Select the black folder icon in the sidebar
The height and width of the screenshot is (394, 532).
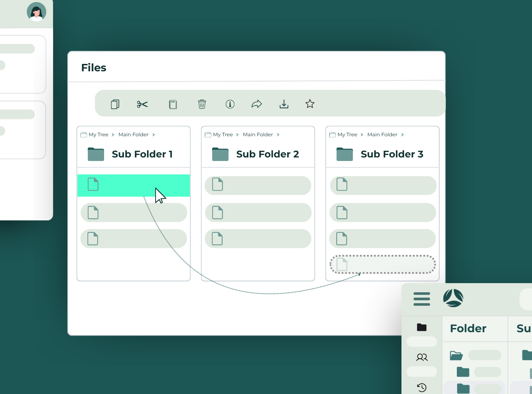point(422,327)
